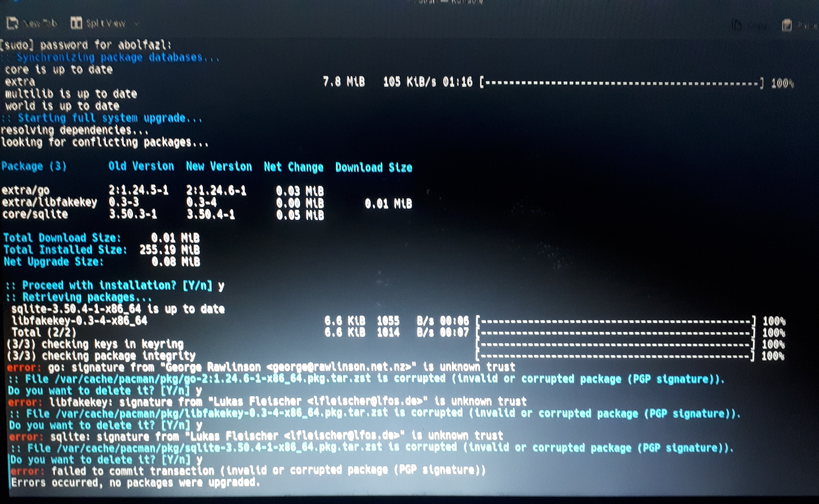Viewport: 819px width, 504px height.
Task: Click the go package cache file path
Action: (x=212, y=379)
